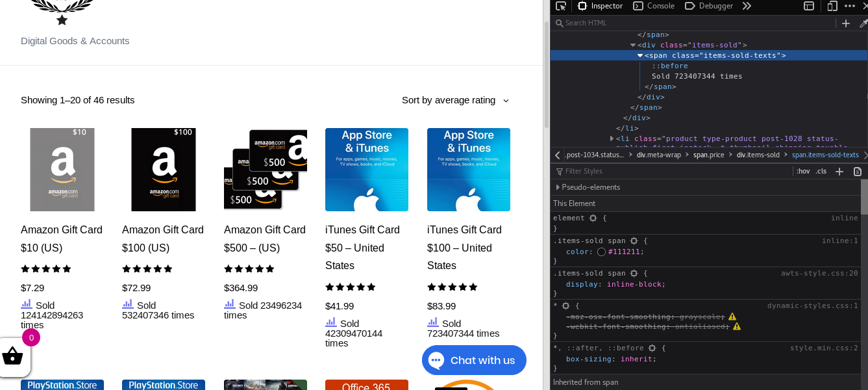The image size is (868, 390).
Task: Click the 'inherit' box-sizing value
Action: [636, 359]
